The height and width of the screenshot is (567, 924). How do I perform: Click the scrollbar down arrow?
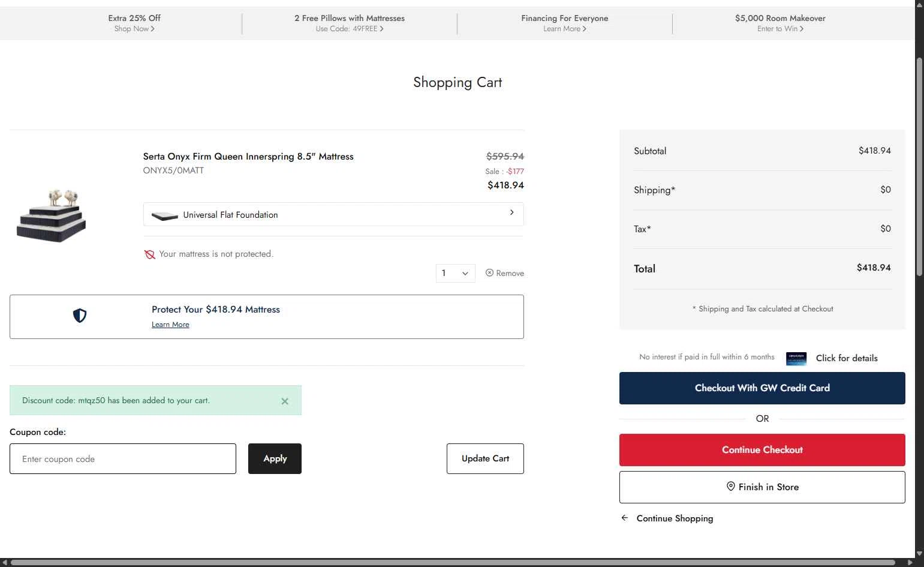(x=919, y=553)
